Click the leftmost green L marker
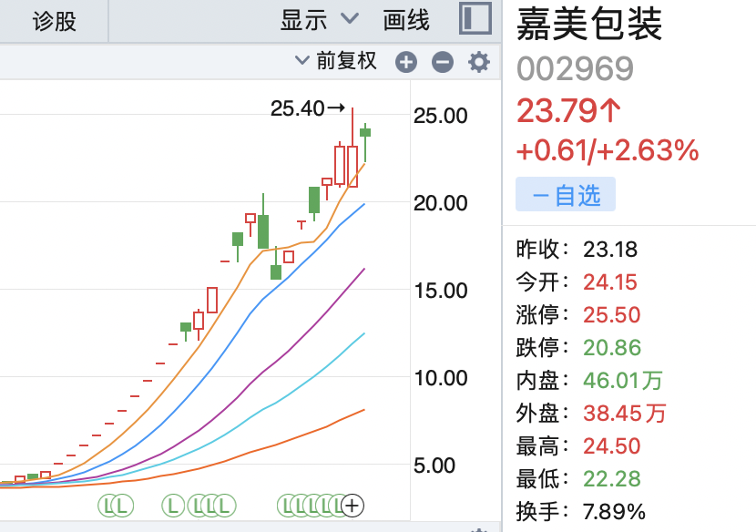 (108, 504)
